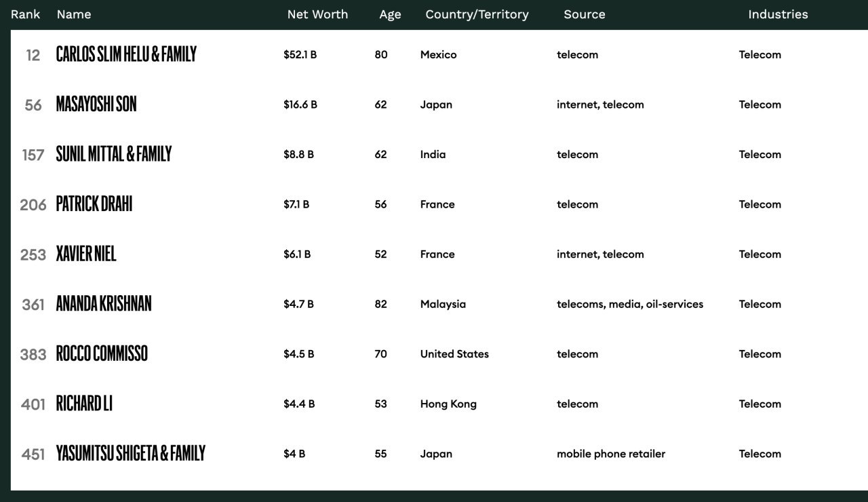Screen dimensions: 868x502
Task: Sort by the Name column header
Action: point(74,14)
